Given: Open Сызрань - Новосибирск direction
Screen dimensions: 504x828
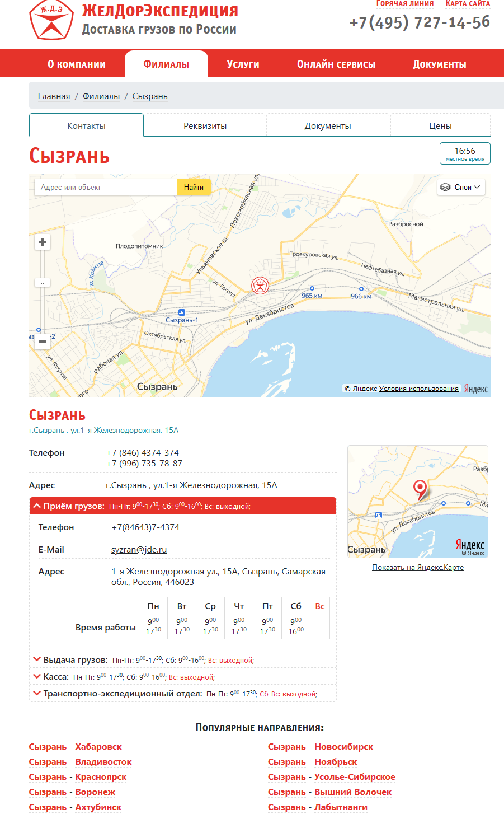Looking at the screenshot, I should [x=321, y=747].
